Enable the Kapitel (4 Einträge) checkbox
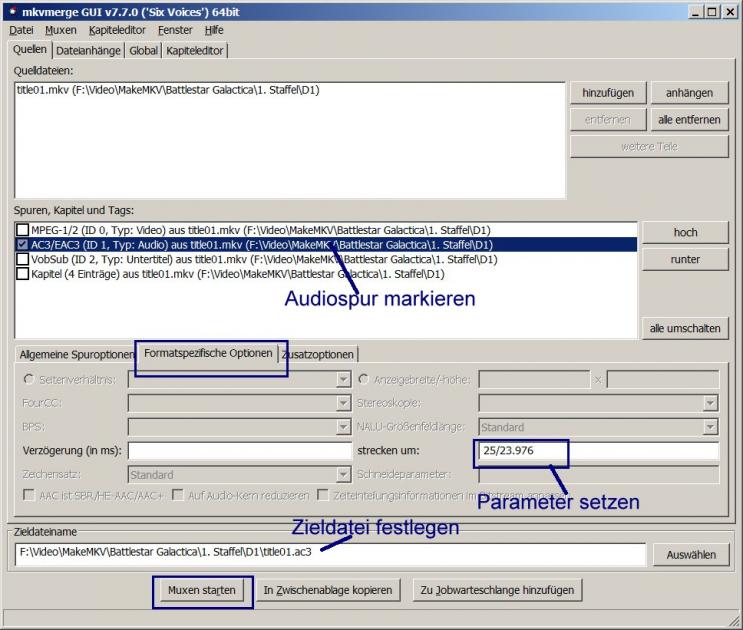The height and width of the screenshot is (630, 743). pyautogui.click(x=22, y=274)
